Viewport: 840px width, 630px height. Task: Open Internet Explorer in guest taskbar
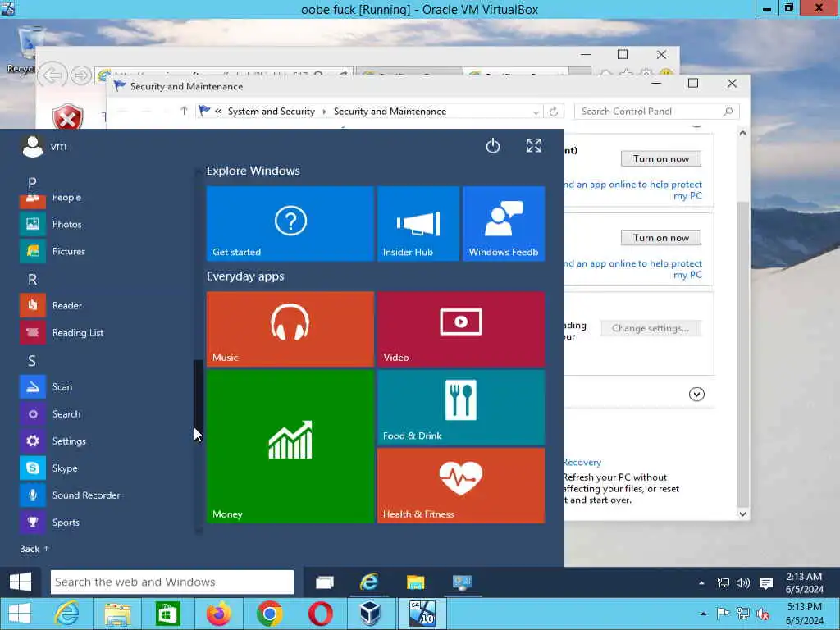coord(369,582)
